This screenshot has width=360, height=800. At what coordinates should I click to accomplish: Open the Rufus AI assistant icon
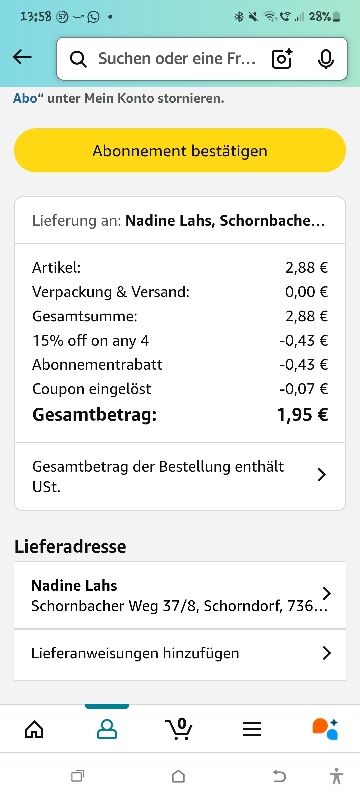(325, 729)
